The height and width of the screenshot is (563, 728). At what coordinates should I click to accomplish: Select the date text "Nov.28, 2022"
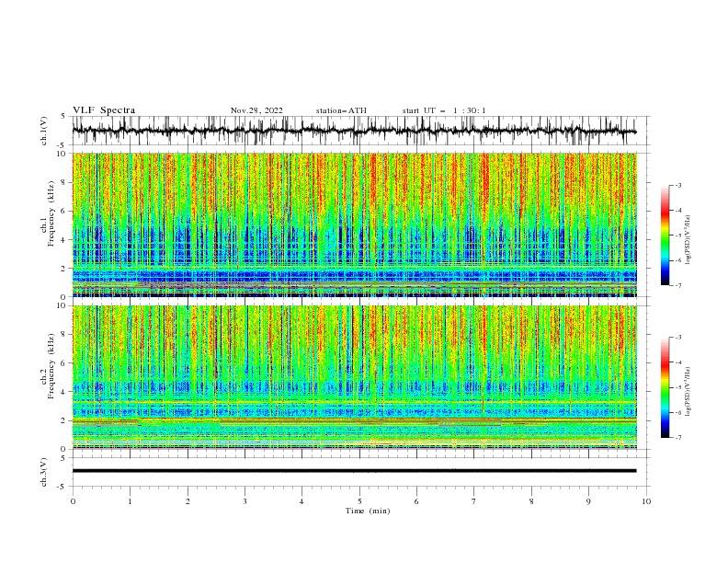[256, 110]
